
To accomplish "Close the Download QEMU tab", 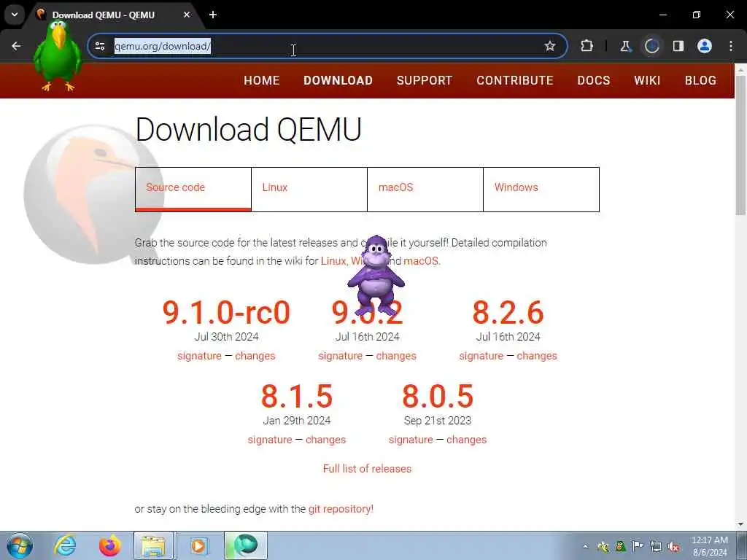I will tap(187, 15).
